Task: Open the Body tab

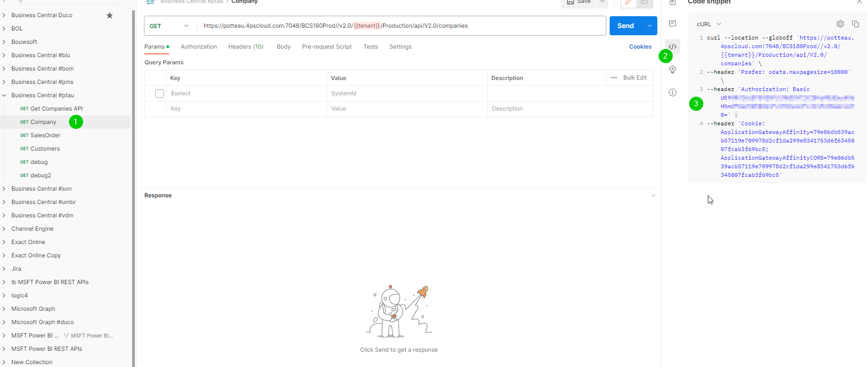Action: (284, 47)
